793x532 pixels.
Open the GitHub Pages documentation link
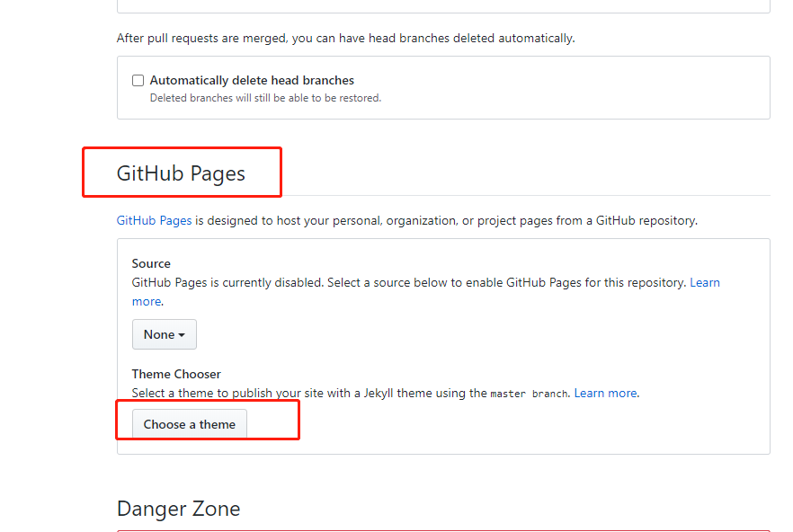[x=155, y=220]
